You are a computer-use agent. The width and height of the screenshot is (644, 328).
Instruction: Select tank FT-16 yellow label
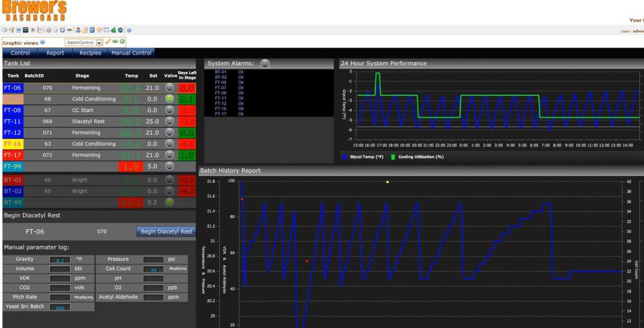13,144
